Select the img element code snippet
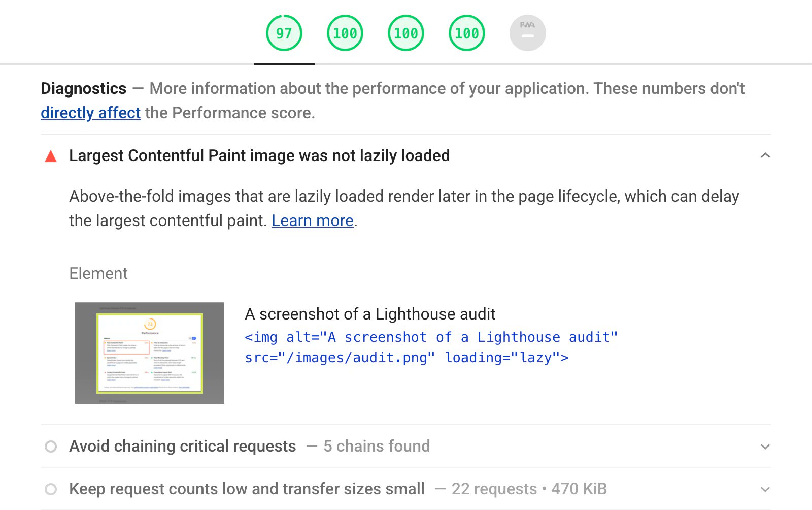 pyautogui.click(x=431, y=347)
